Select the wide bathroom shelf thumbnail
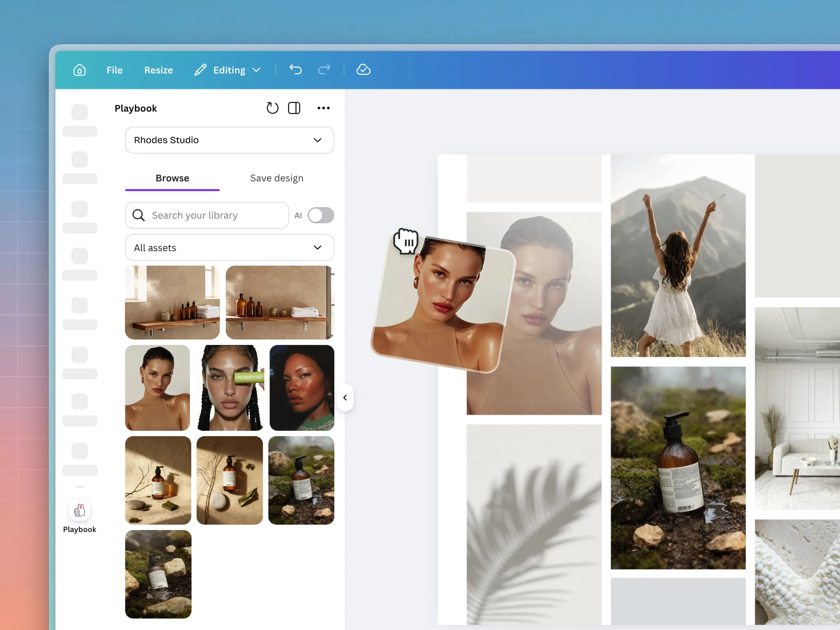Screen dimensions: 840x630 [x=280, y=302]
